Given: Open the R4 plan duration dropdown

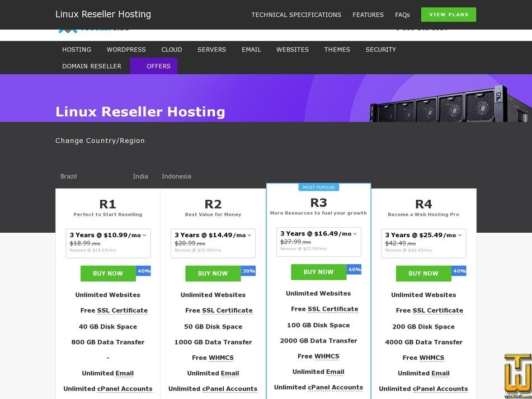Looking at the screenshot, I should coord(423,236).
